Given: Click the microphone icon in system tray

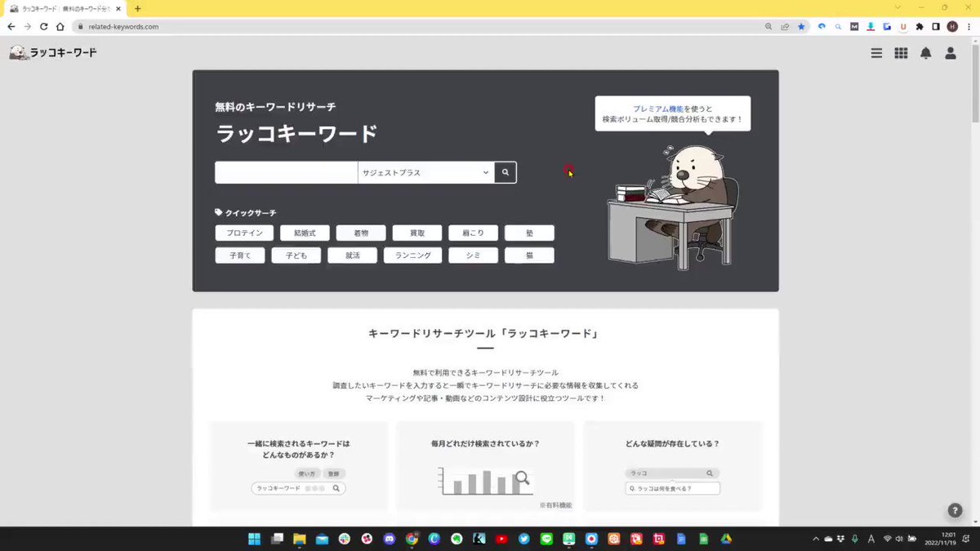Looking at the screenshot, I should coord(855,539).
